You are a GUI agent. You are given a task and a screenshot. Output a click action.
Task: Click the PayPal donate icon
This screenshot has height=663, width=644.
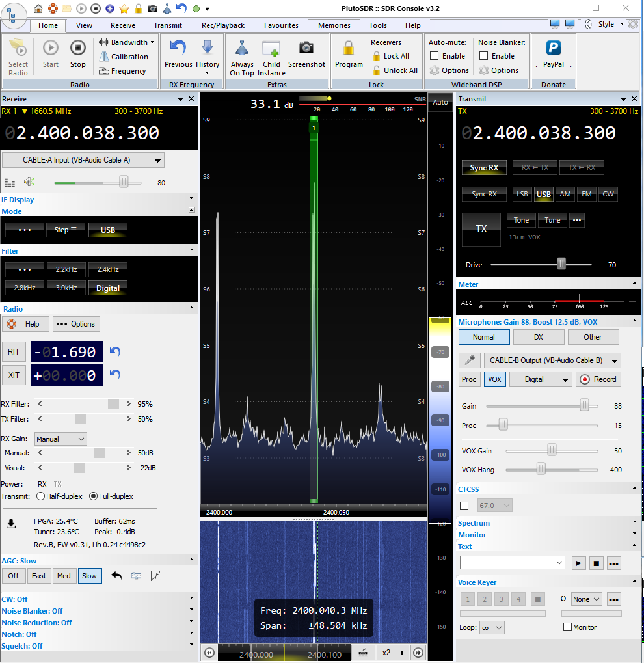pyautogui.click(x=554, y=49)
